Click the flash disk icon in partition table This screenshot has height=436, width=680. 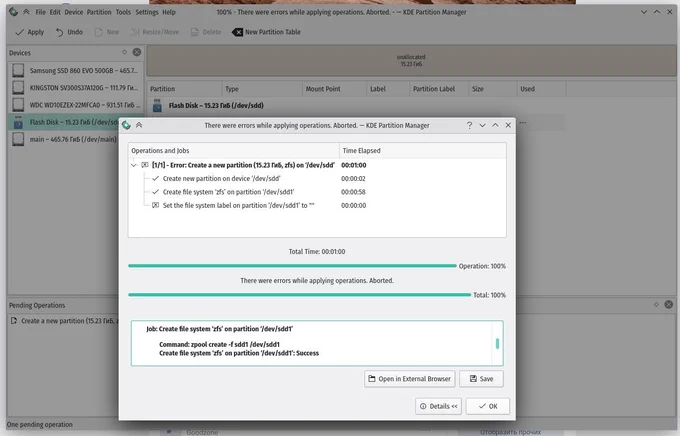click(157, 105)
